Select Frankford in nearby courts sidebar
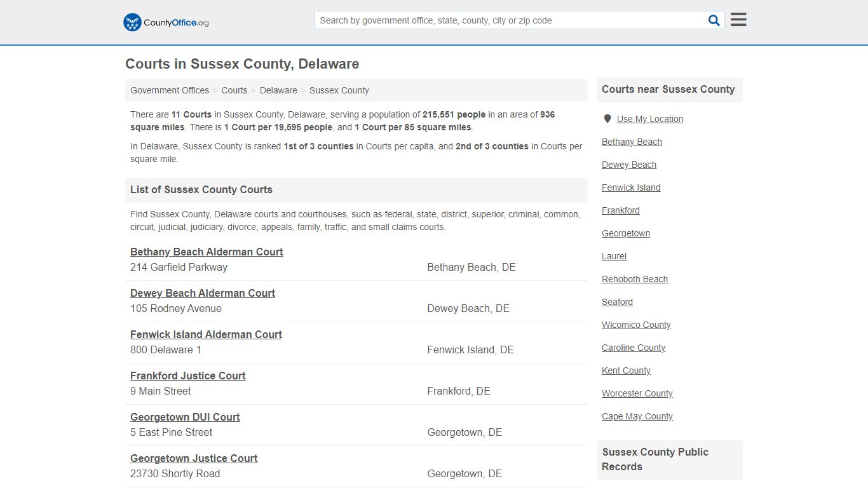The width and height of the screenshot is (868, 488). tap(621, 210)
